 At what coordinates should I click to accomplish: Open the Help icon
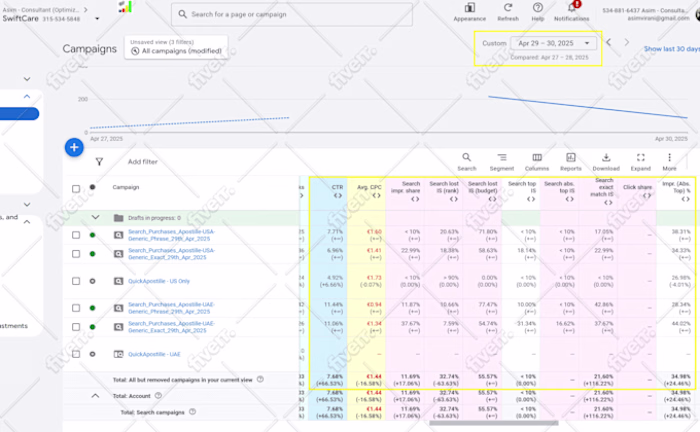pyautogui.click(x=538, y=8)
